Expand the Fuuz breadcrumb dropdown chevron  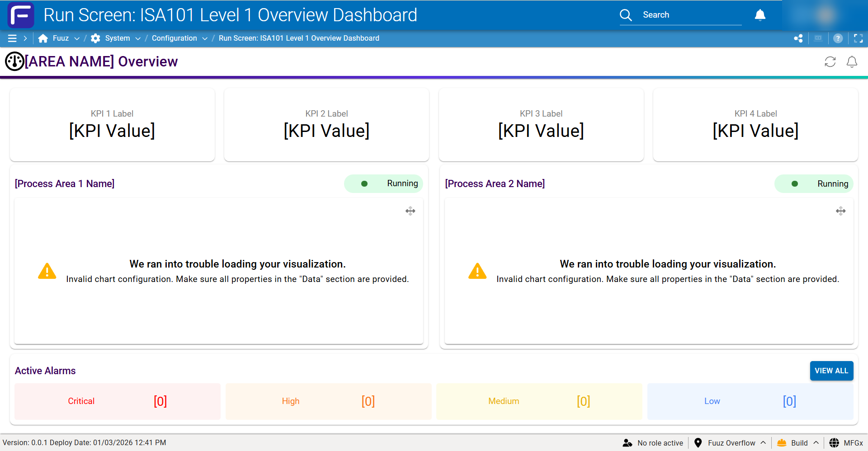pos(77,38)
